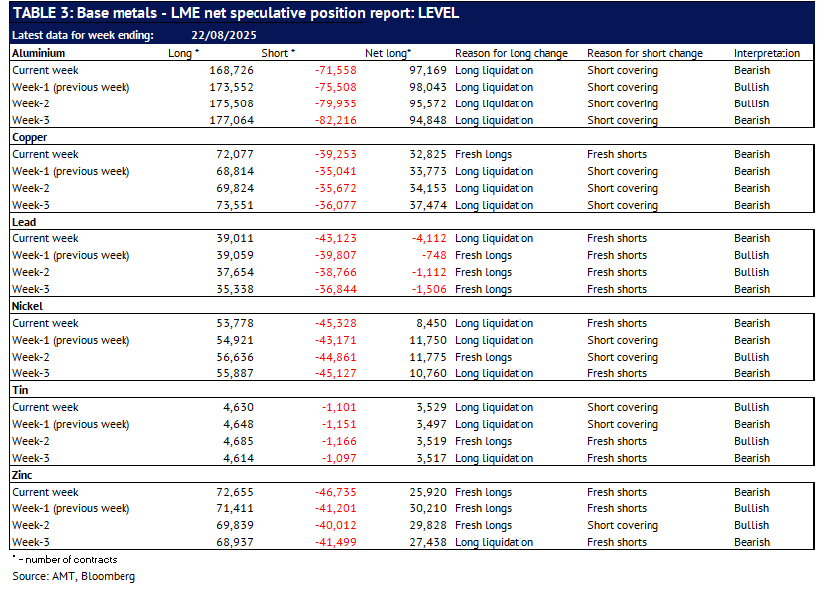Select 'Fresh longs' in Copper's Current week row
Viewport: 824px width, 591px height.
point(483,154)
